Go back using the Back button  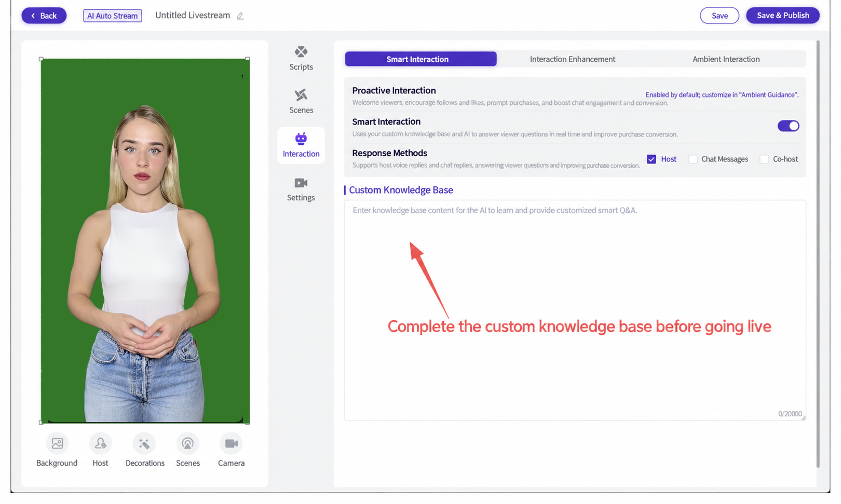(x=44, y=16)
